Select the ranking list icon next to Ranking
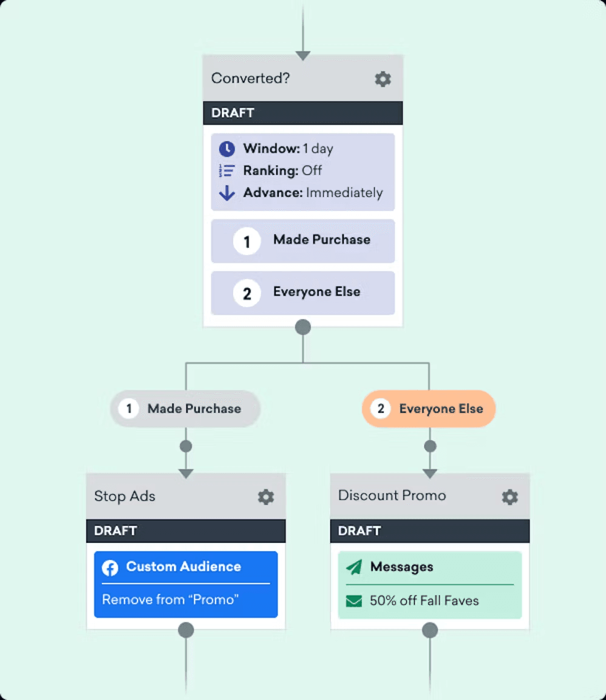The height and width of the screenshot is (700, 606). (227, 171)
